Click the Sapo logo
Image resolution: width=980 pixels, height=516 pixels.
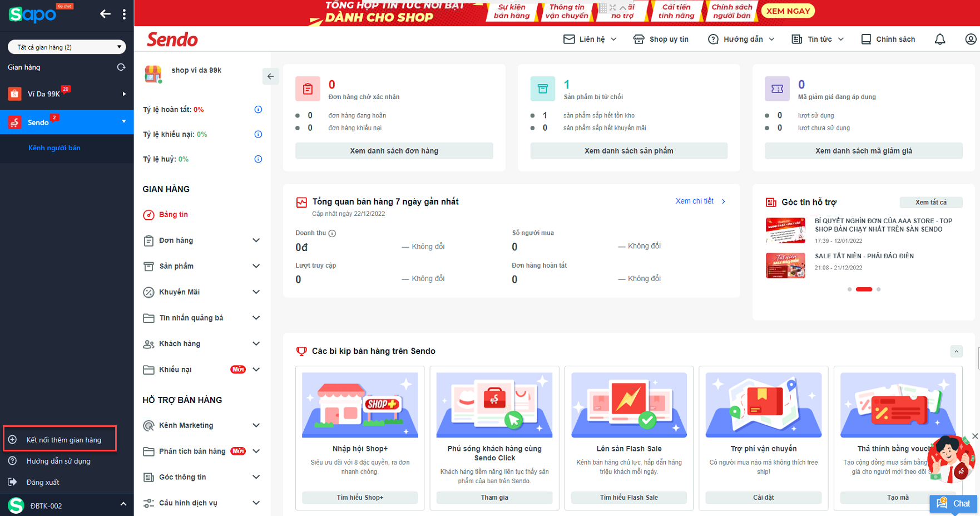(32, 14)
